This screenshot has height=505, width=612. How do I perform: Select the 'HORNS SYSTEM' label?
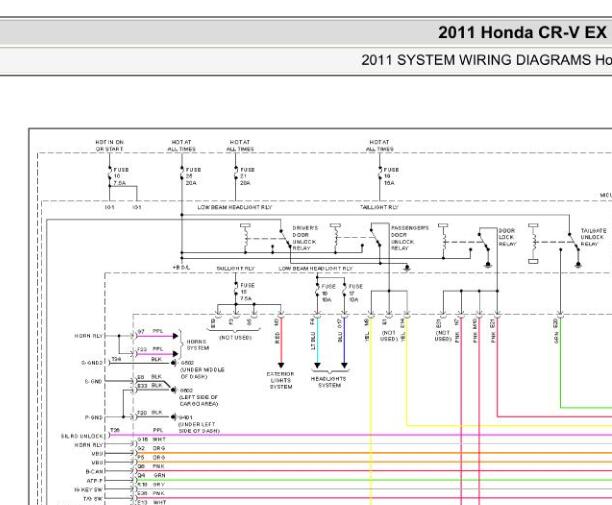click(x=197, y=345)
